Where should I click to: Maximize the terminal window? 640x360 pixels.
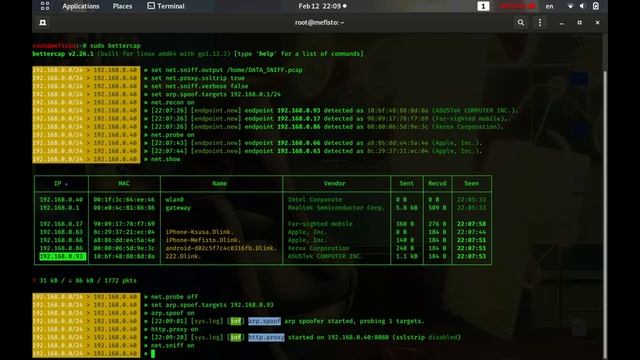click(579, 22)
